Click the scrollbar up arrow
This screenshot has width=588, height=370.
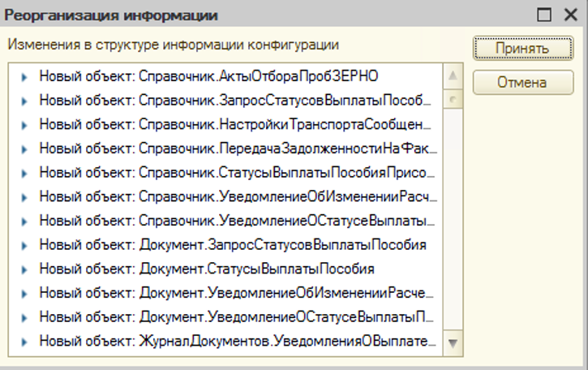pos(453,76)
